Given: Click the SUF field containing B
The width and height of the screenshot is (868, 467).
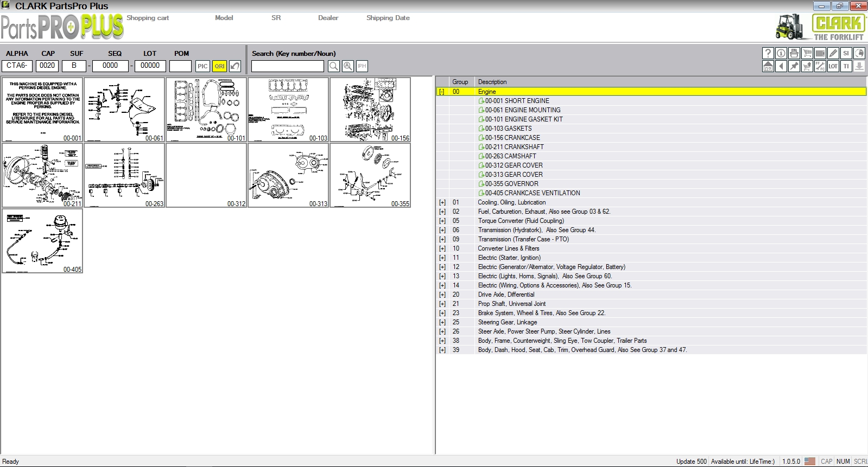Looking at the screenshot, I should [74, 66].
